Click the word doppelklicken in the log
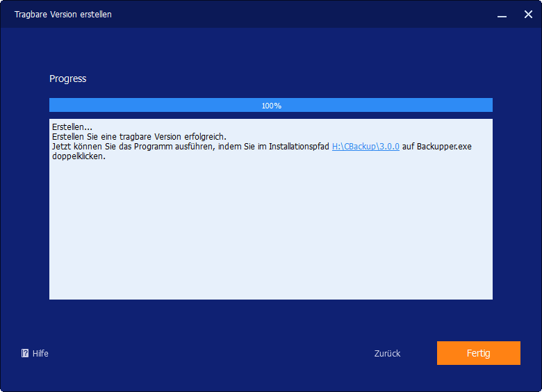Image resolution: width=542 pixels, height=392 pixels. tap(79, 157)
